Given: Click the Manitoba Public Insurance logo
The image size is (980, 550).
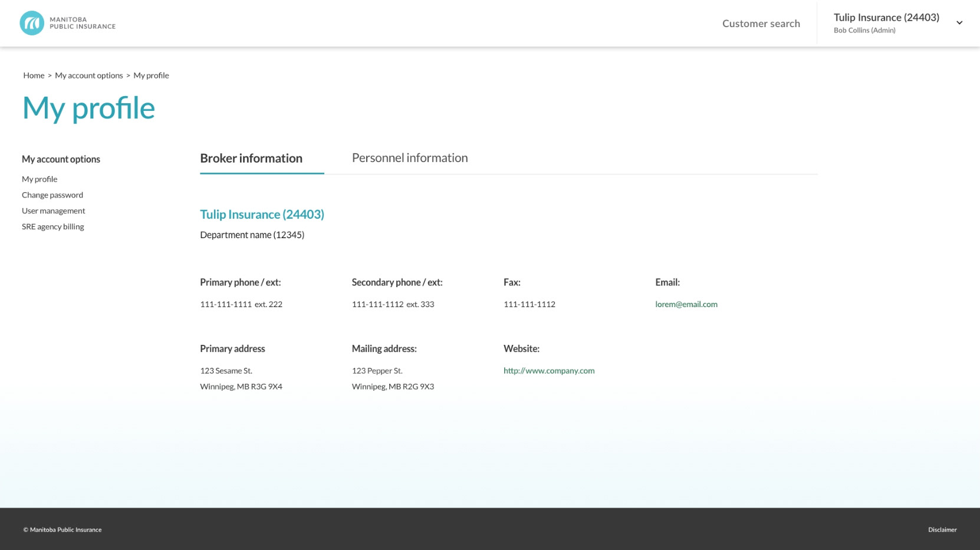Looking at the screenshot, I should pos(67,23).
